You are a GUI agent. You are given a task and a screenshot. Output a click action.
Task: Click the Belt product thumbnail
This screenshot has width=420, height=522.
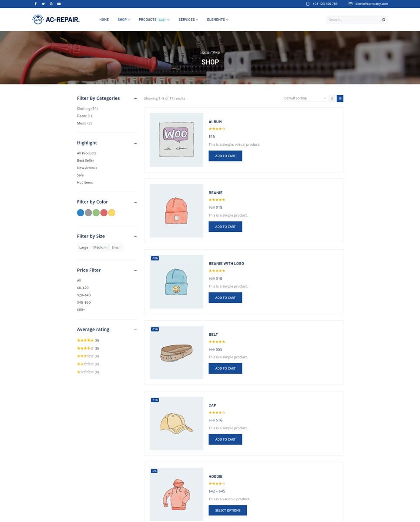[x=176, y=352]
